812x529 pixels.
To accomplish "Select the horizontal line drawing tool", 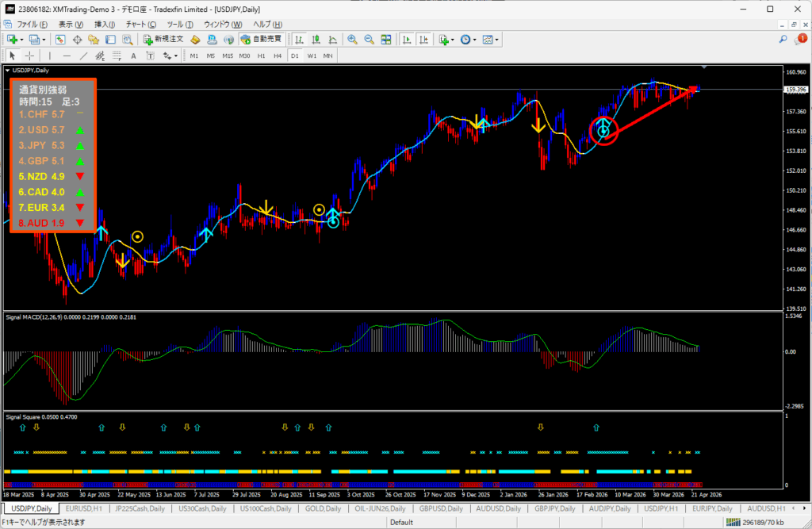I will pos(67,56).
